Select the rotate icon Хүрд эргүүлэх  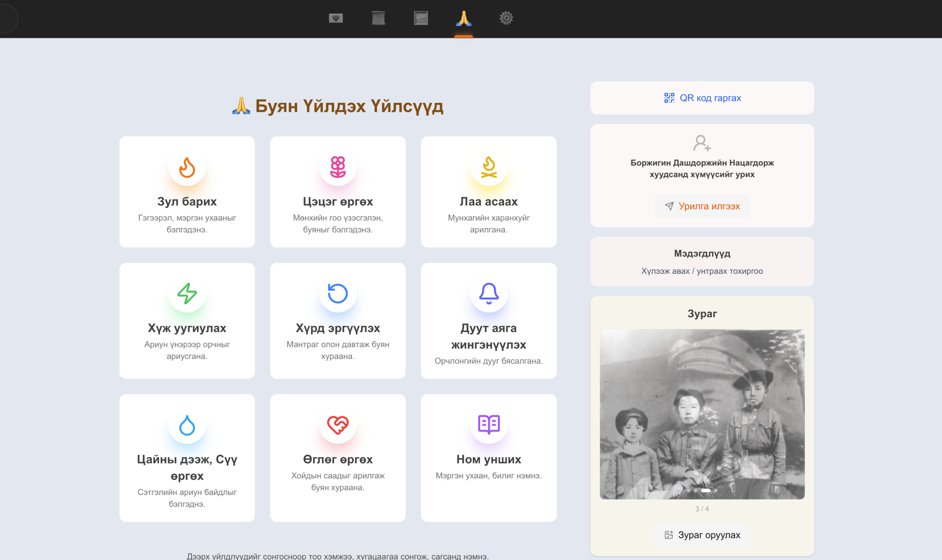pyautogui.click(x=338, y=294)
